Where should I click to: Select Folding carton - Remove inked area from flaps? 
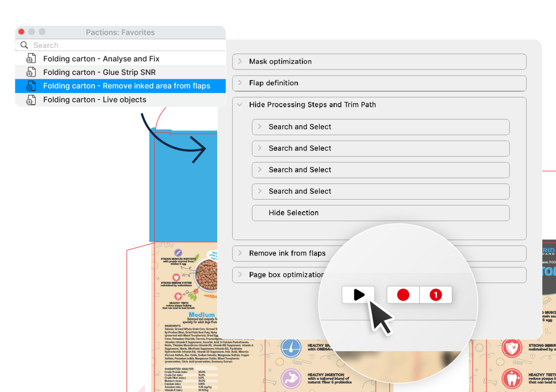[x=120, y=86]
